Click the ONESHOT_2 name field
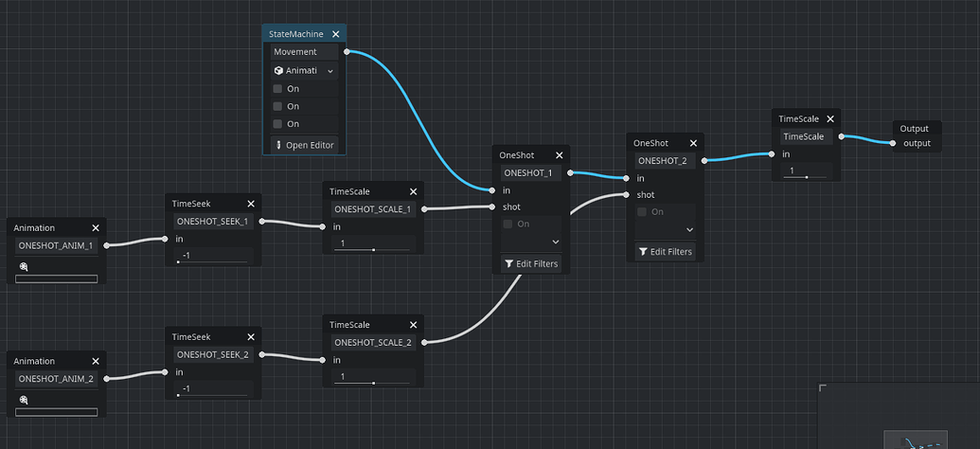The image size is (980, 449). [x=666, y=161]
